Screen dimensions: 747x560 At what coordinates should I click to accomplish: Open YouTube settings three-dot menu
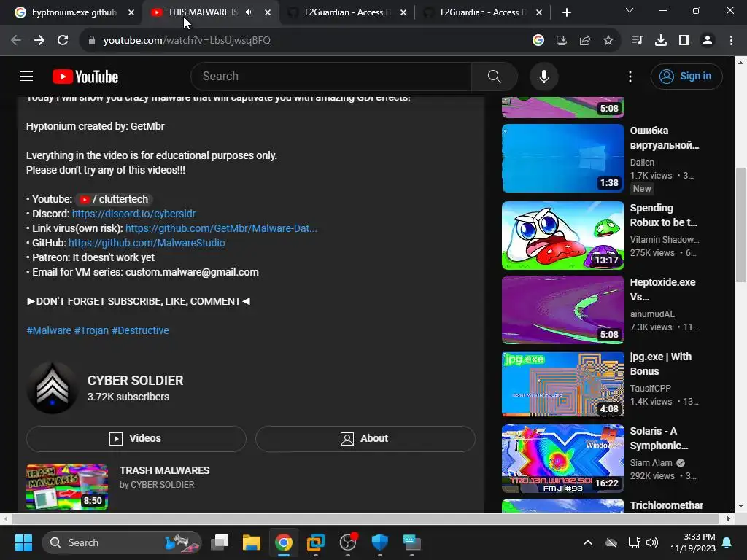click(x=630, y=76)
